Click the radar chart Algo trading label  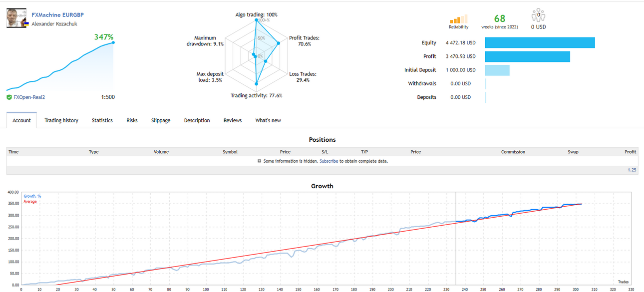click(257, 15)
